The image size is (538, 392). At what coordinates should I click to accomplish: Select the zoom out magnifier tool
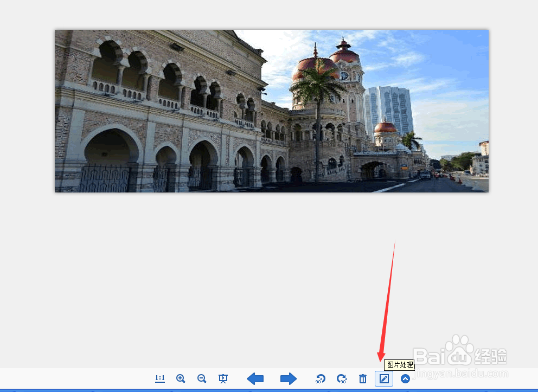(201, 379)
